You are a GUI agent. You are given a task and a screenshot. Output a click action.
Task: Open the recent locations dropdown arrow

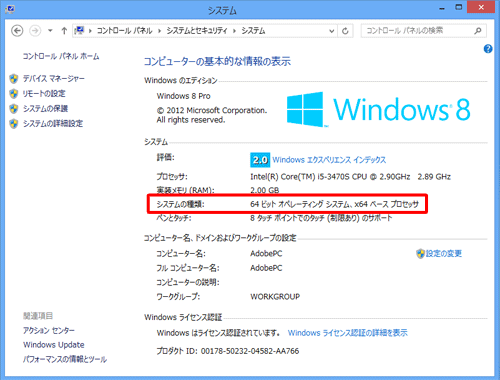pyautogui.click(x=50, y=31)
